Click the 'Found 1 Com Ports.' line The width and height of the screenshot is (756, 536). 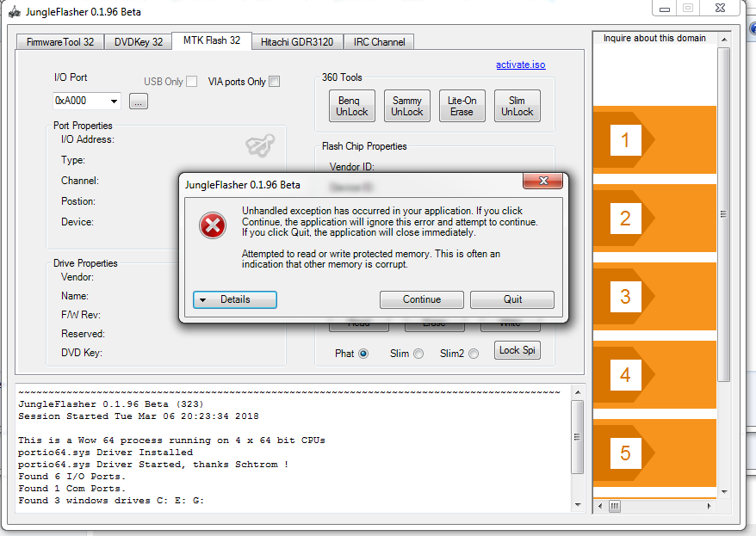coord(71,489)
